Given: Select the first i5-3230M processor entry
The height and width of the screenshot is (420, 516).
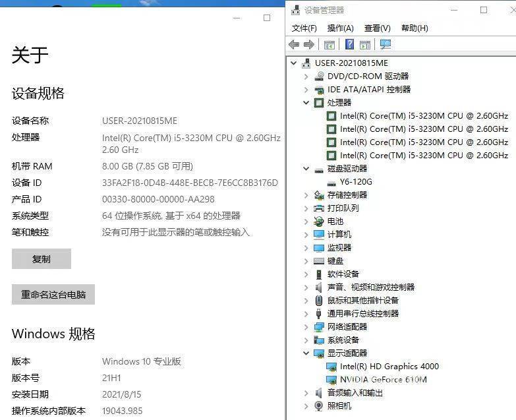Looking at the screenshot, I should (x=424, y=116).
